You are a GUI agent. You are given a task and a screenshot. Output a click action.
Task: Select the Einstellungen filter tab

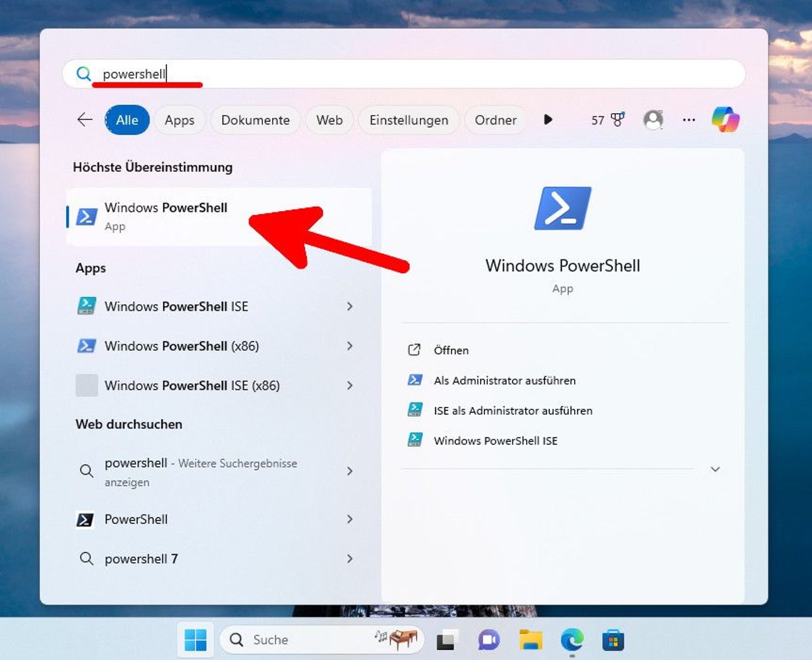tap(408, 120)
